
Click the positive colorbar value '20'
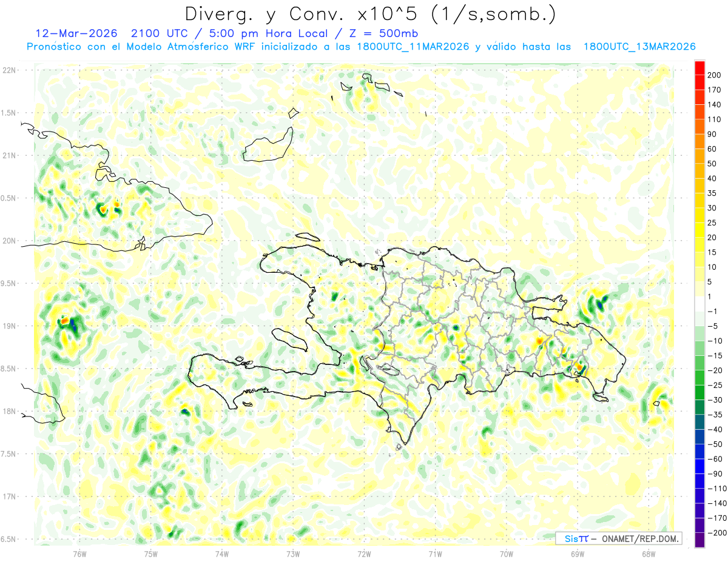712,238
